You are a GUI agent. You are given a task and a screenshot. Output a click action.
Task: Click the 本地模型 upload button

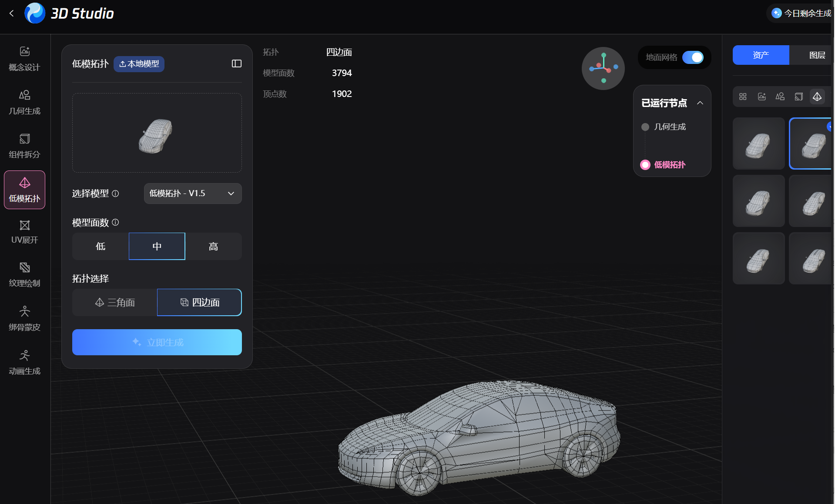(x=139, y=64)
